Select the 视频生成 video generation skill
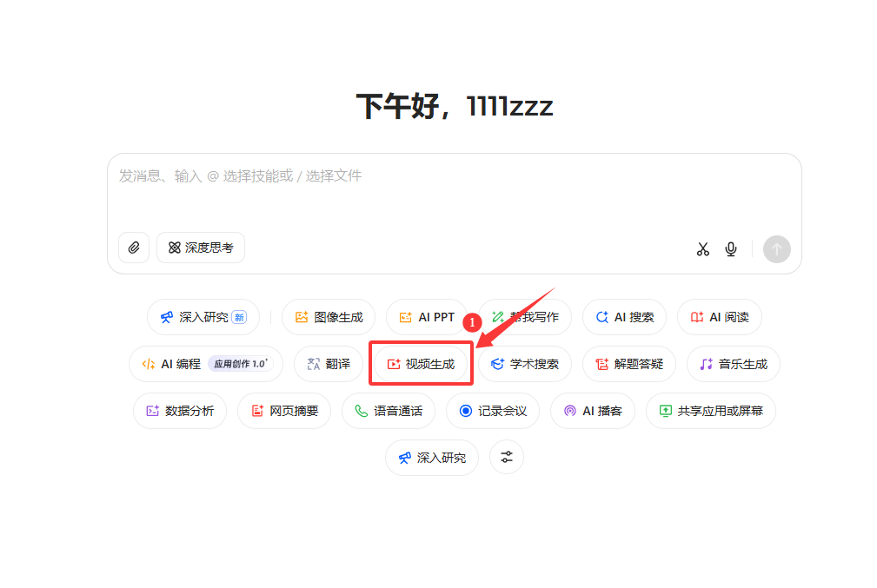 [421, 364]
